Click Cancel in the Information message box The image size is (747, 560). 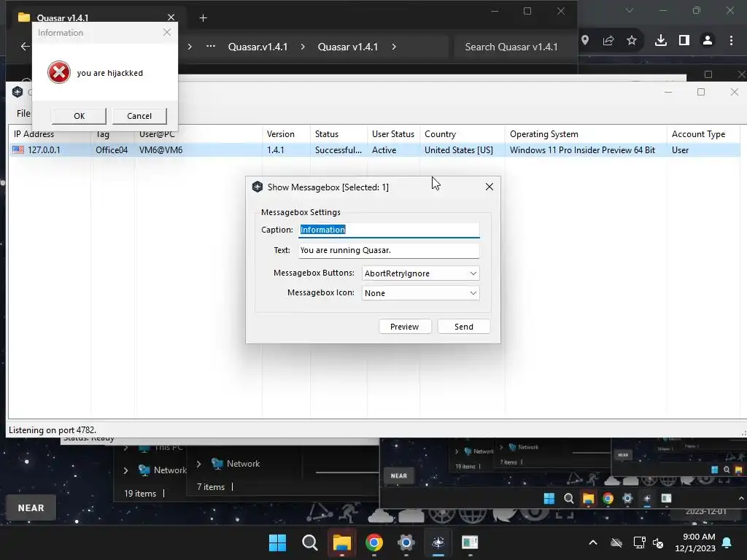139,116
